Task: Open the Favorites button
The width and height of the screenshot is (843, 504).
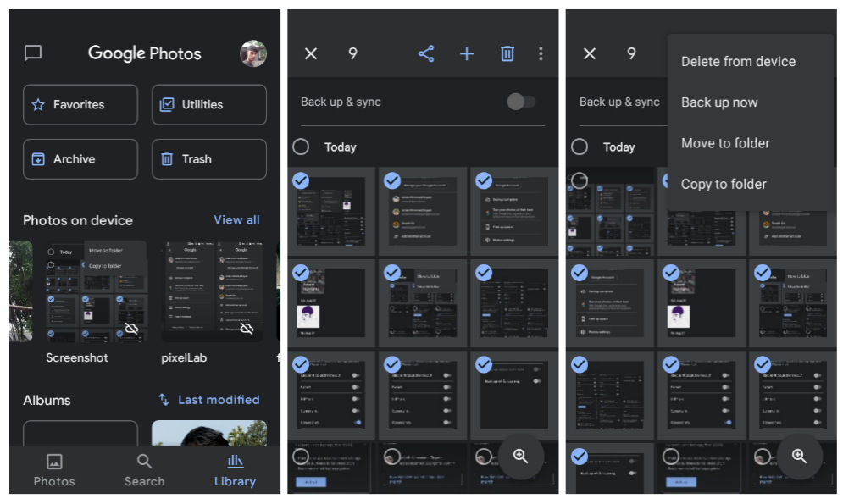Action: [x=80, y=105]
